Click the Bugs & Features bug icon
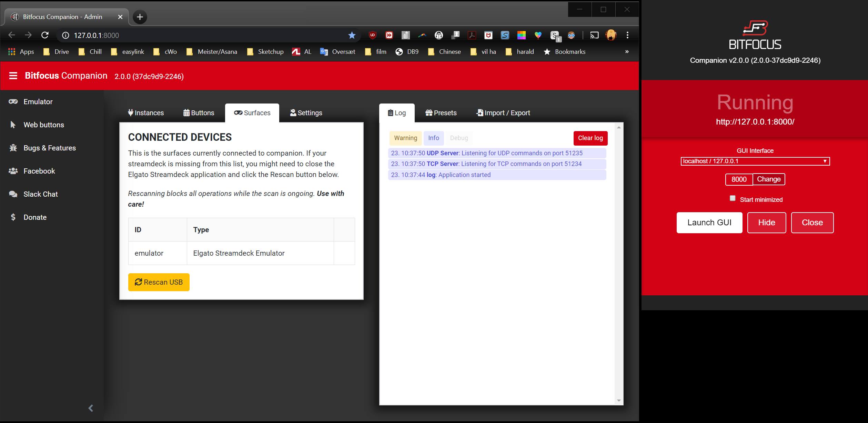The width and height of the screenshot is (868, 423). point(13,148)
